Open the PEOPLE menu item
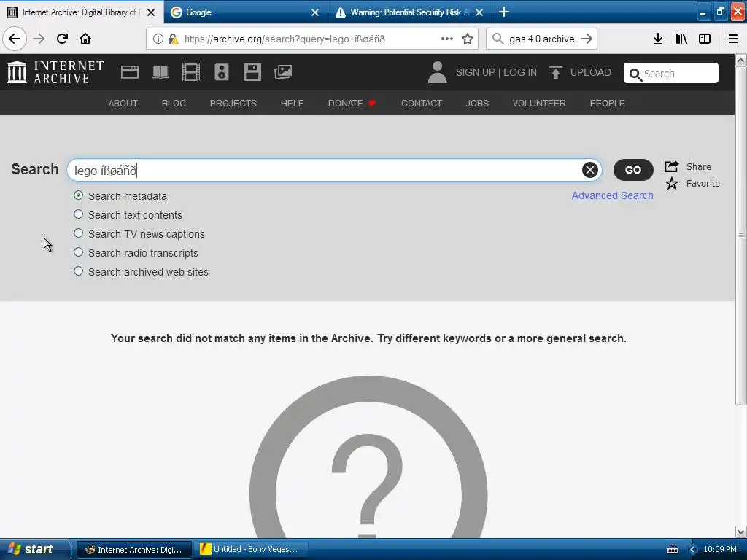Image resolution: width=747 pixels, height=560 pixels. tap(608, 104)
